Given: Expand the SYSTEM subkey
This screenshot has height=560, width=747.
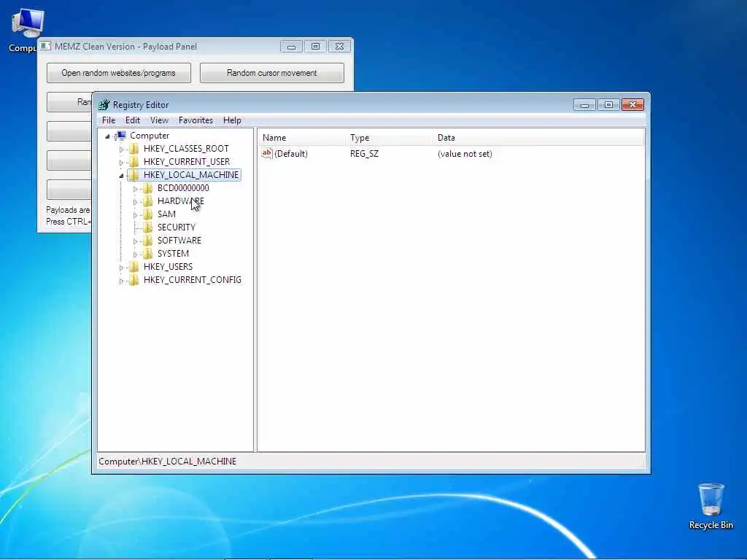Looking at the screenshot, I should pyautogui.click(x=135, y=254).
